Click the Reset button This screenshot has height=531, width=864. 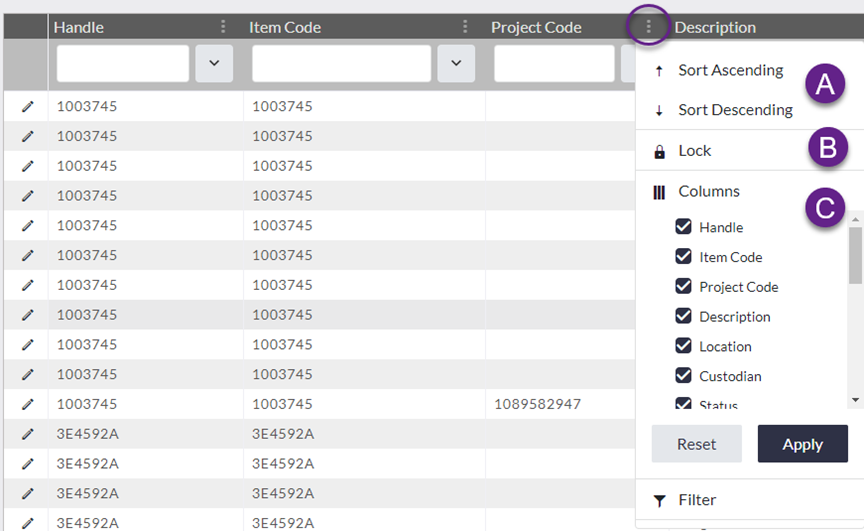click(x=696, y=444)
